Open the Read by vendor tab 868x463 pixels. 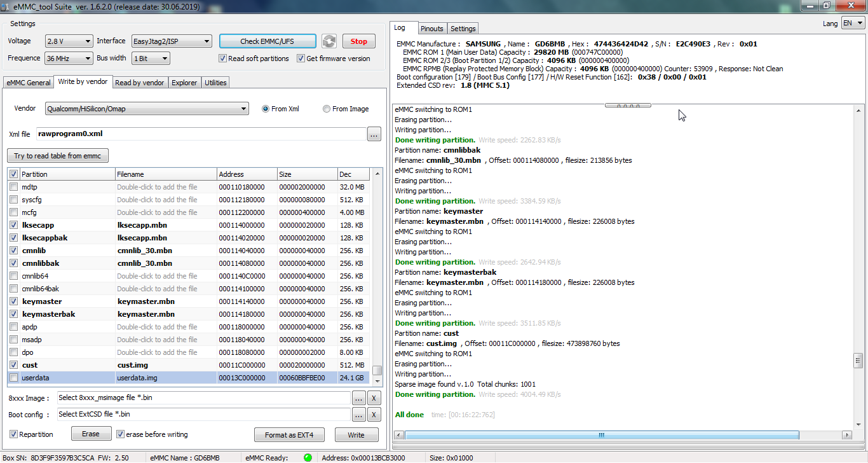[140, 83]
